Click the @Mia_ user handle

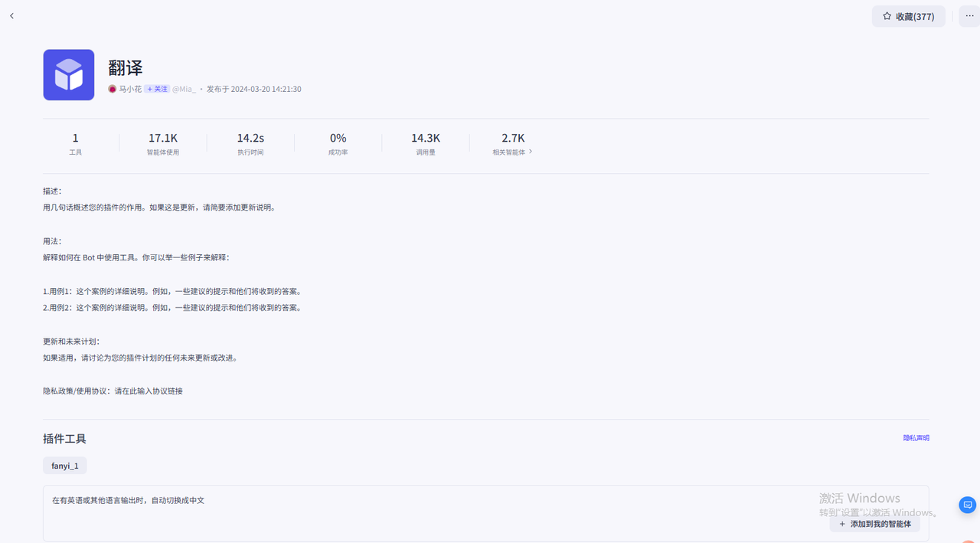coord(184,89)
